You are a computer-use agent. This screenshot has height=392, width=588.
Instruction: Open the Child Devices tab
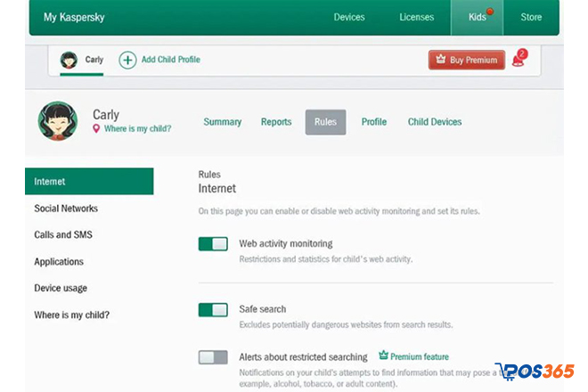tap(435, 122)
